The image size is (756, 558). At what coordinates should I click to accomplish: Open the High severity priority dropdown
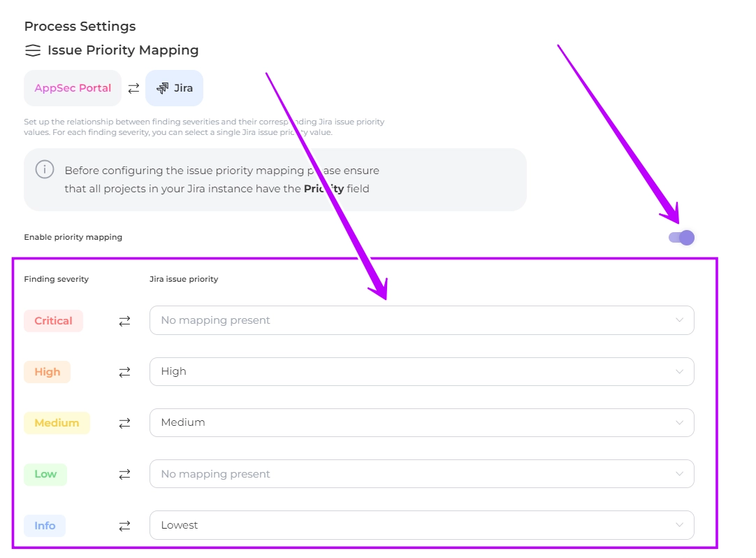click(421, 371)
